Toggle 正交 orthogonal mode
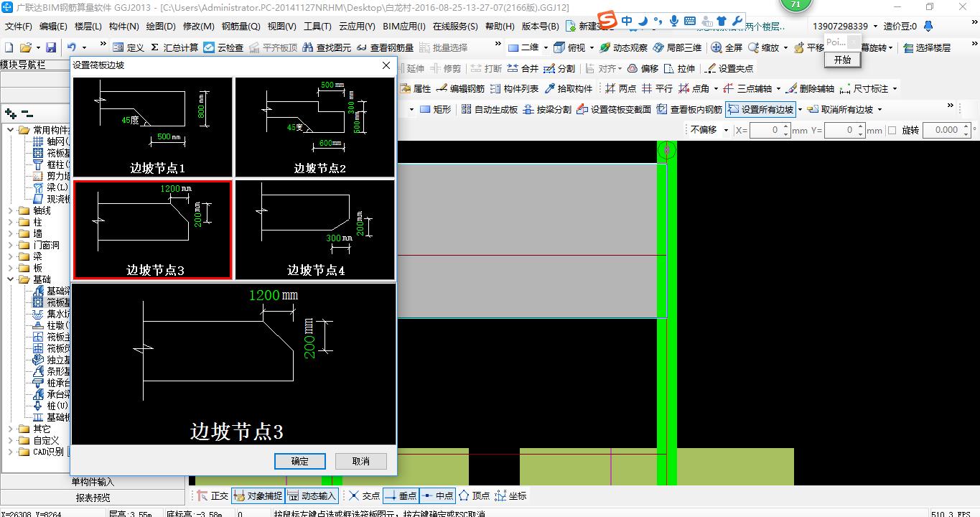Viewport: 980px width, 517px height. pyautogui.click(x=213, y=495)
